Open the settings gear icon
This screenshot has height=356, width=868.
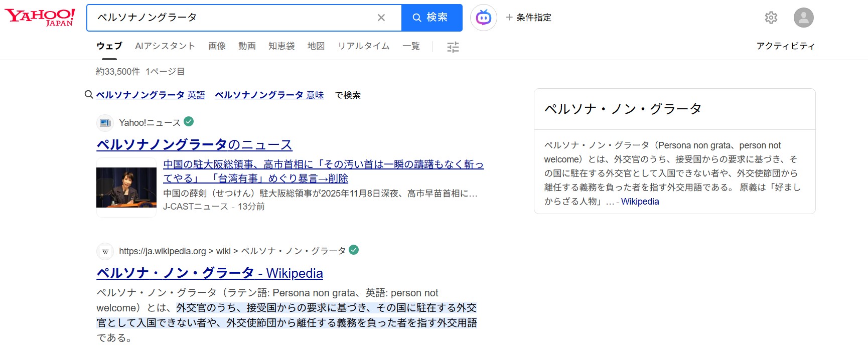coord(771,18)
